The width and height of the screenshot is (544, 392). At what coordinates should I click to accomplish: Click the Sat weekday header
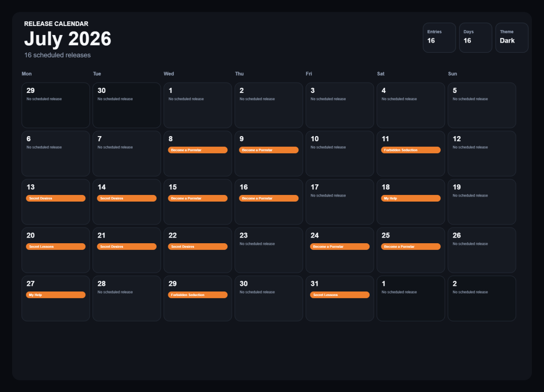pos(381,74)
